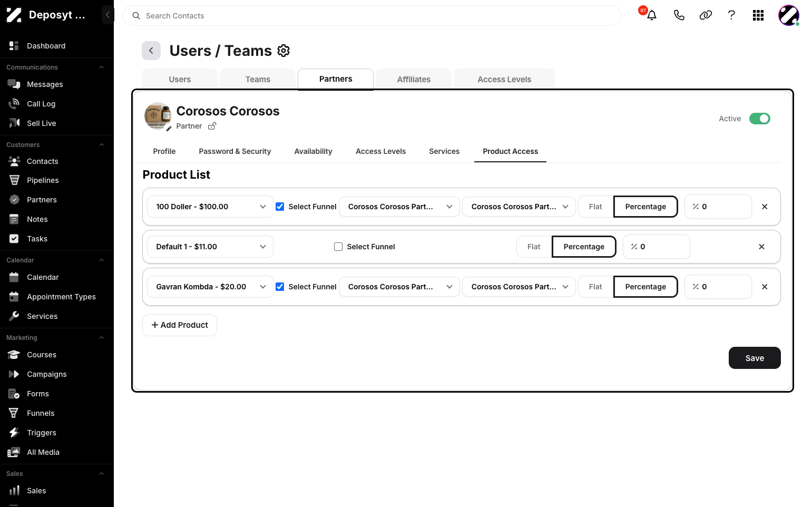
Task: Open the help question mark icon
Action: tap(731, 15)
